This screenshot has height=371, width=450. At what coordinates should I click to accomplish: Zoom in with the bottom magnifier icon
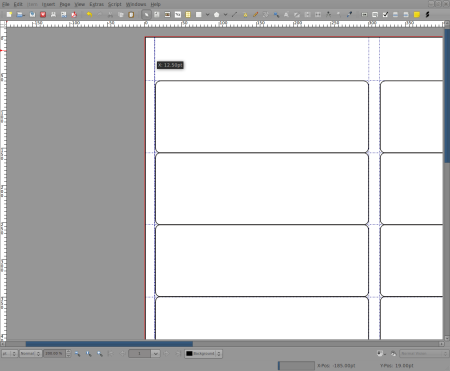100,354
